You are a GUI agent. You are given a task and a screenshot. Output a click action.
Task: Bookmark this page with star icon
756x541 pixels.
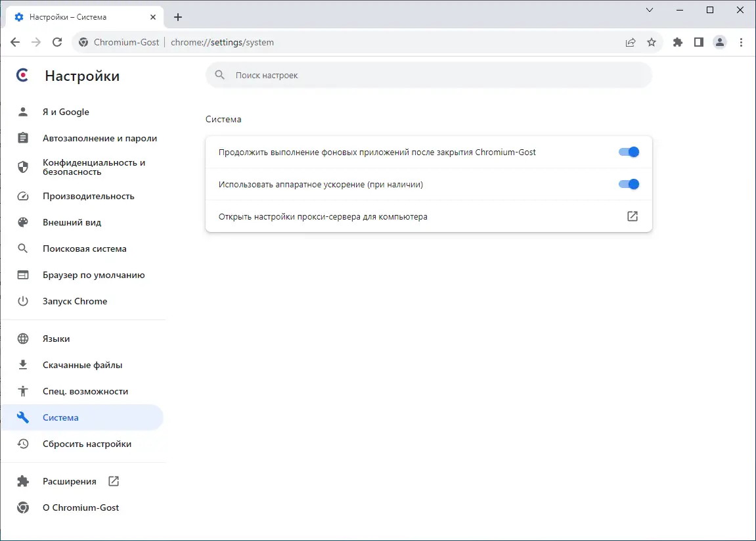(x=652, y=42)
